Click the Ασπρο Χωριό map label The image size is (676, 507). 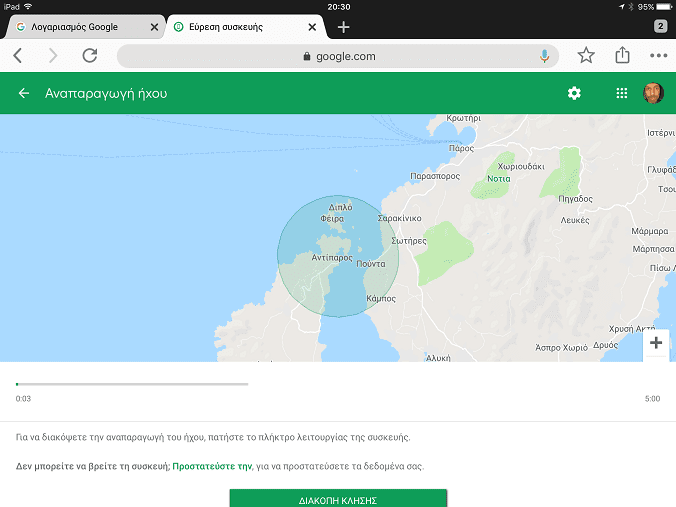tap(561, 347)
